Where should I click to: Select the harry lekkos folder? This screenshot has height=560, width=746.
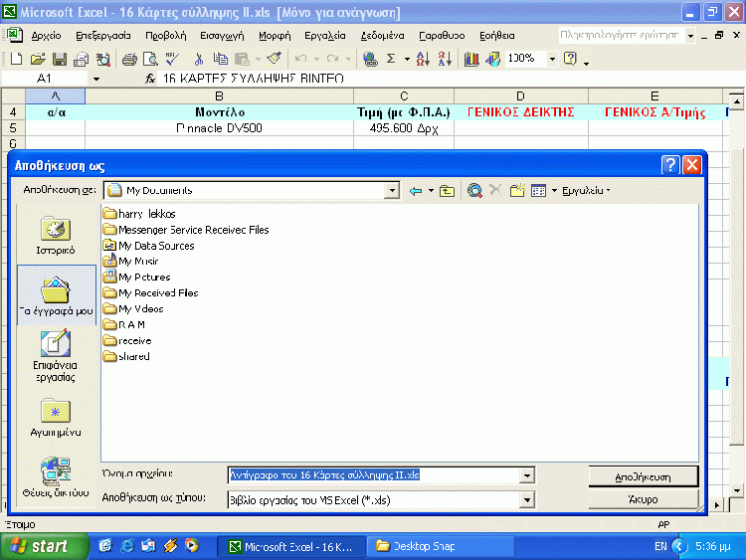(x=139, y=214)
